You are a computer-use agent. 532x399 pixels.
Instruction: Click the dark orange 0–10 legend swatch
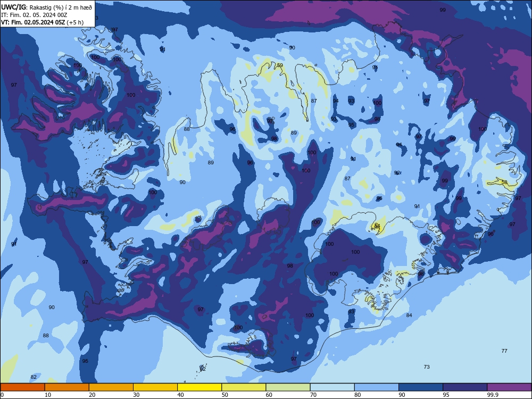[22, 387]
